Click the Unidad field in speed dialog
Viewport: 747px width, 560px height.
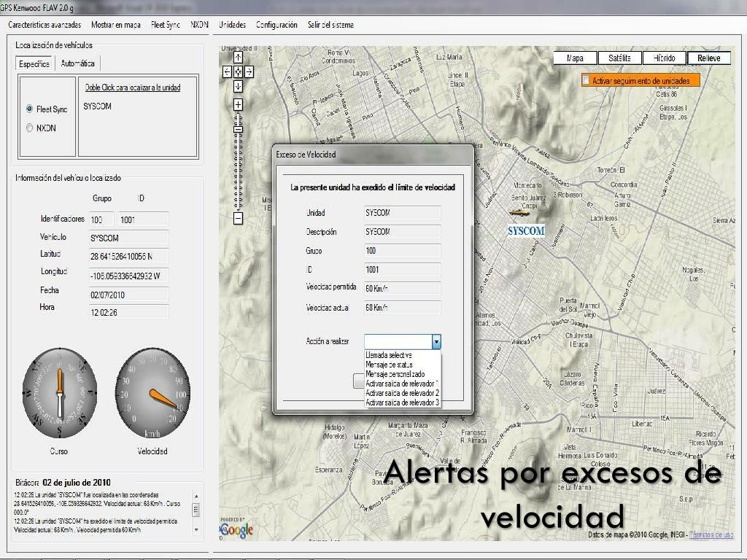click(402, 212)
